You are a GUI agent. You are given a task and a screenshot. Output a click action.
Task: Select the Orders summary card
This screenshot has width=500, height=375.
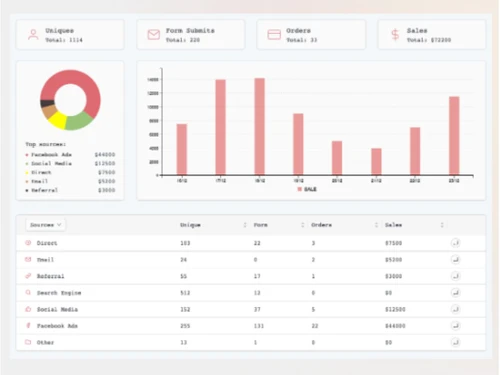point(311,35)
